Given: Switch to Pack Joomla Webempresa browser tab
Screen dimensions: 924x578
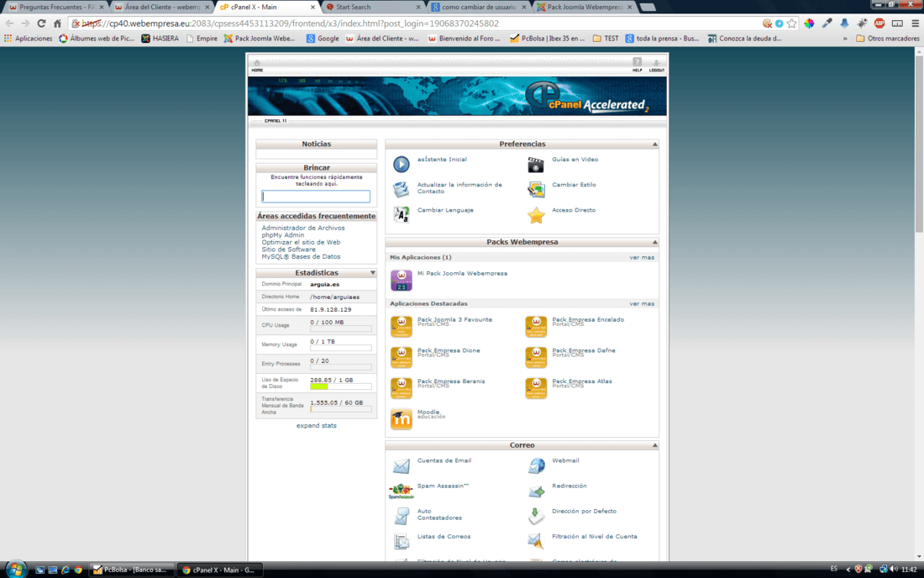Looking at the screenshot, I should 584,7.
